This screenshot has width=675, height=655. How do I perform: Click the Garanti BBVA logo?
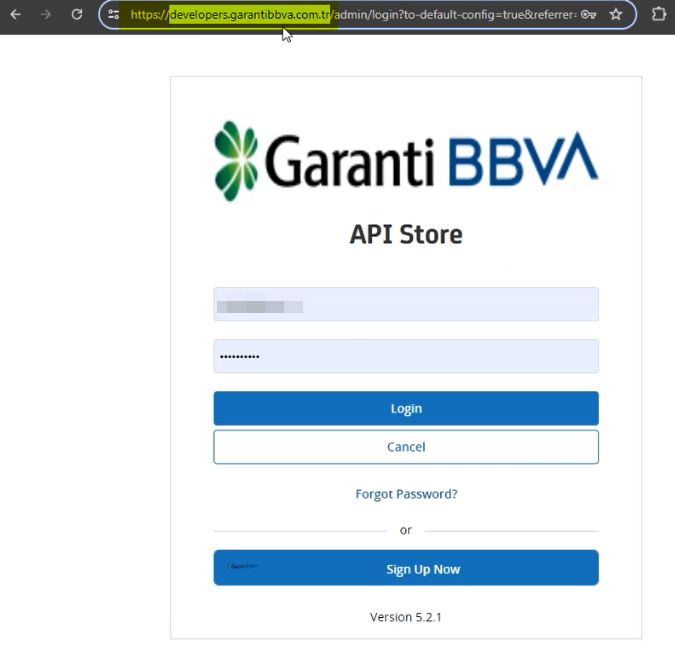click(x=406, y=161)
